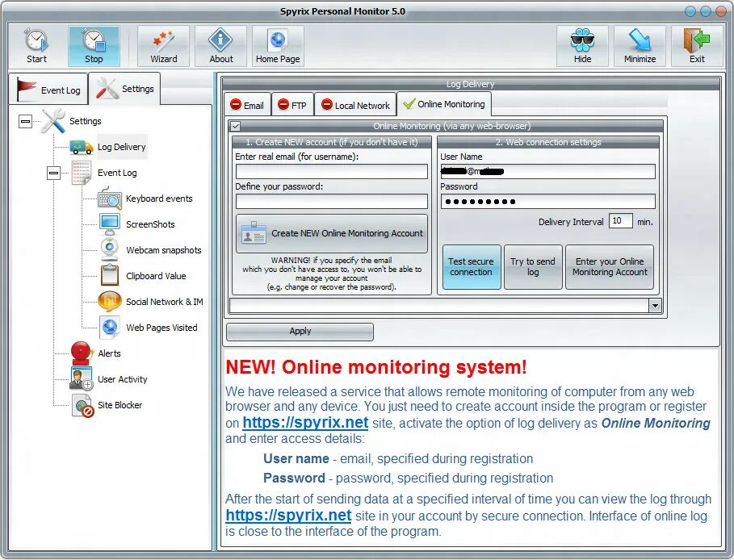The height and width of the screenshot is (560, 734).
Task: Click the Exit door icon
Action: tap(697, 40)
